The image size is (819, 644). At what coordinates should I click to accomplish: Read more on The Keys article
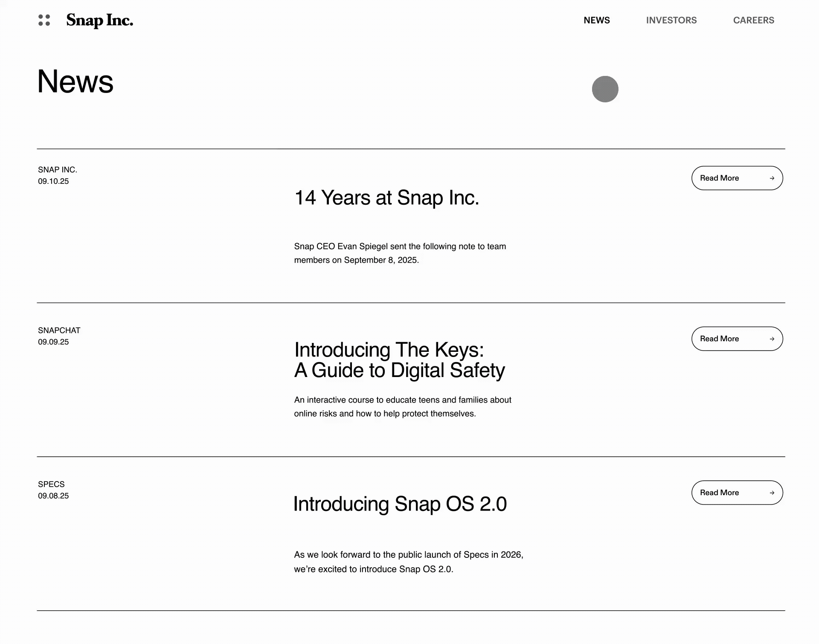coord(737,339)
